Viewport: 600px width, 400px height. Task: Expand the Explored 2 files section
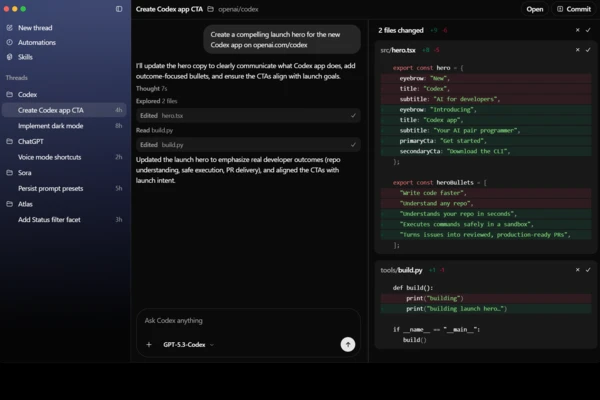(157, 101)
